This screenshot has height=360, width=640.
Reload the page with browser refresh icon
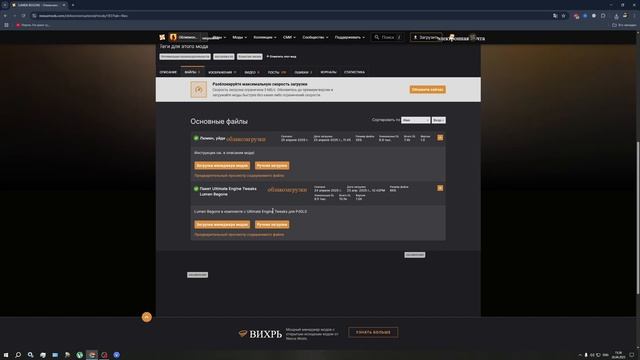click(x=24, y=16)
